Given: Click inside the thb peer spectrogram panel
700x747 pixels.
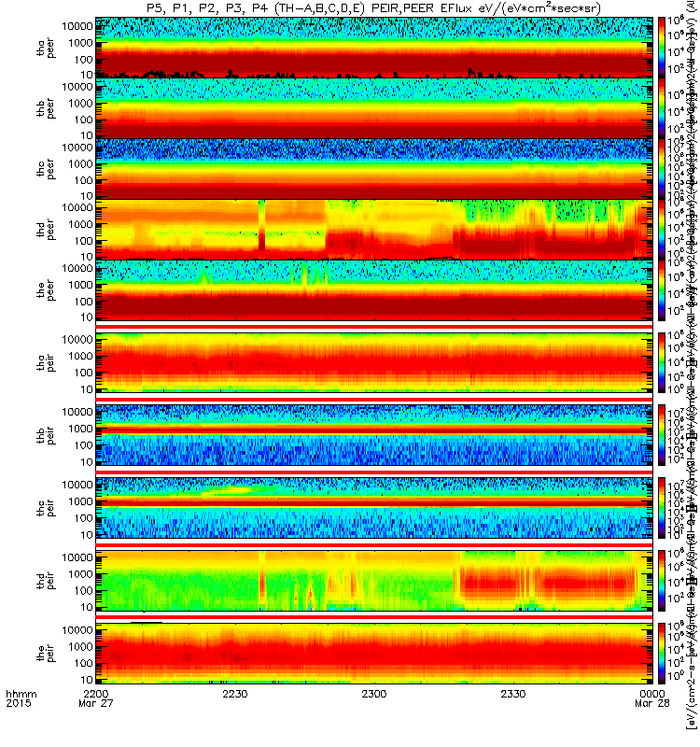Looking at the screenshot, I should point(374,108).
